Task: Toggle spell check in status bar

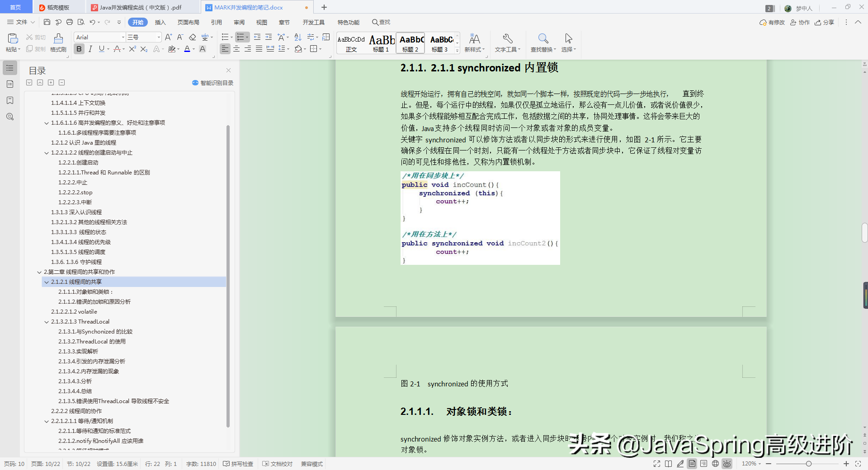Action: pos(238,464)
